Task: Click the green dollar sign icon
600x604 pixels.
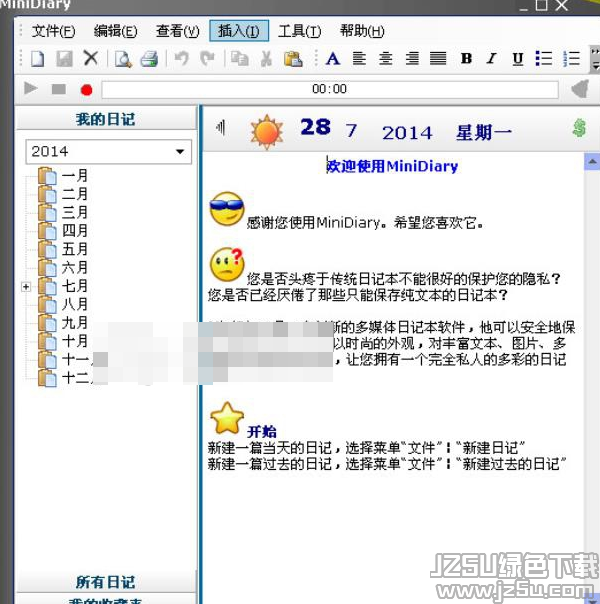Action: [x=579, y=128]
